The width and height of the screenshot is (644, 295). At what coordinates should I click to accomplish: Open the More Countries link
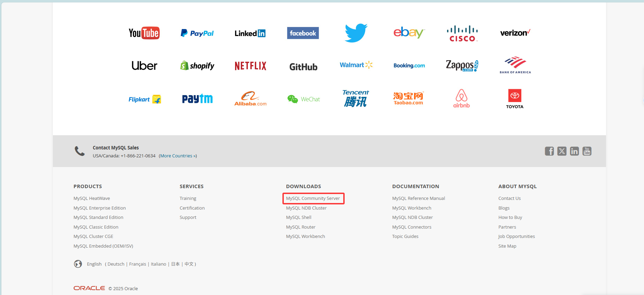(x=178, y=156)
